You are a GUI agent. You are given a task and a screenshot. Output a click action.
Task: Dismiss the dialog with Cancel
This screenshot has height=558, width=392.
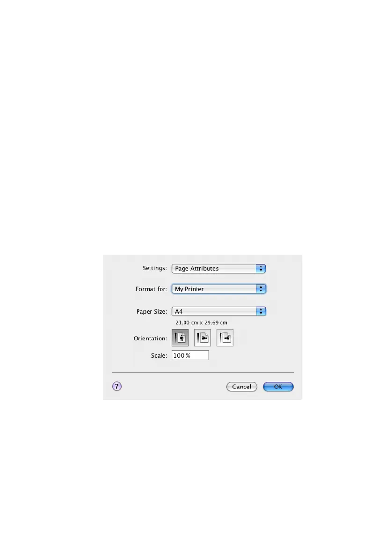click(x=241, y=387)
